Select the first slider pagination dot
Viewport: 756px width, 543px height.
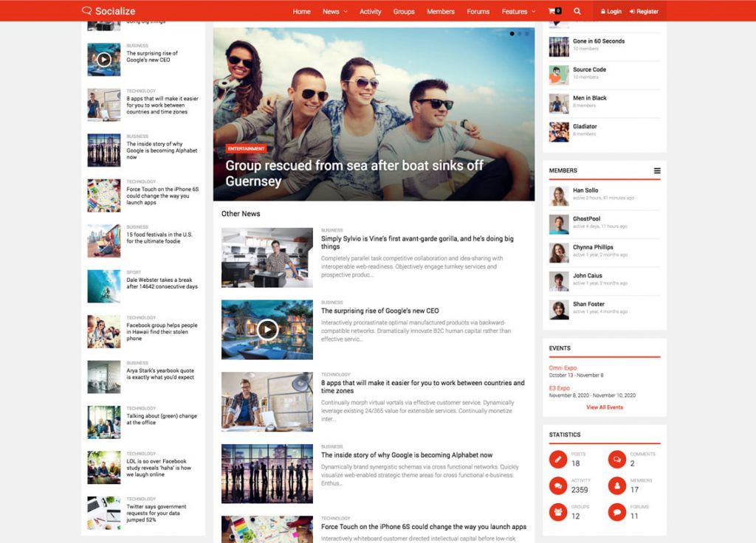(512, 34)
